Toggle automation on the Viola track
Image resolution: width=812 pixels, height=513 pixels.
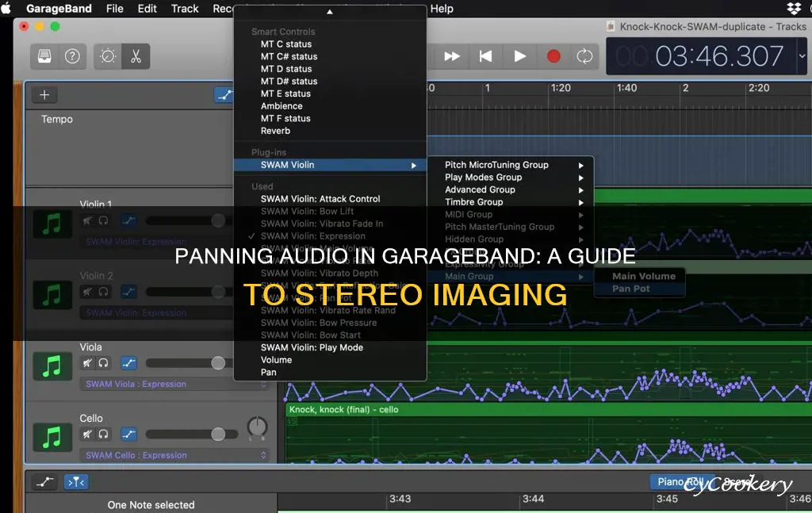[x=129, y=363]
